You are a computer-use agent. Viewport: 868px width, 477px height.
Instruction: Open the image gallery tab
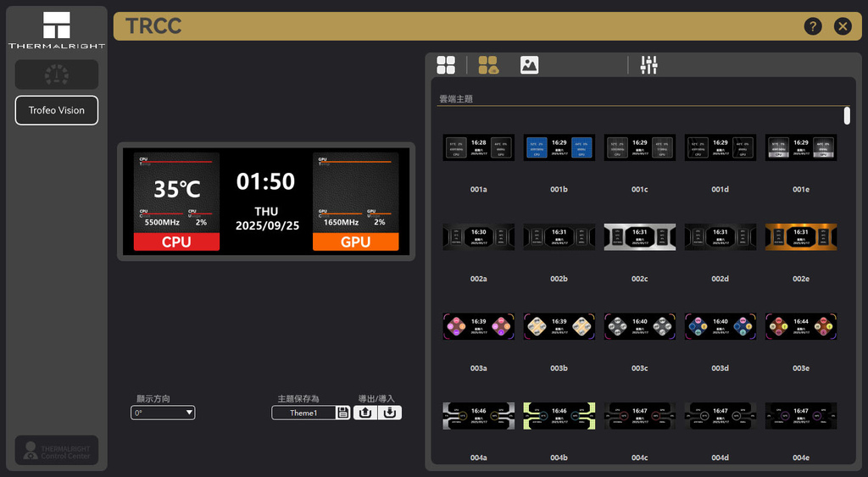coord(529,64)
